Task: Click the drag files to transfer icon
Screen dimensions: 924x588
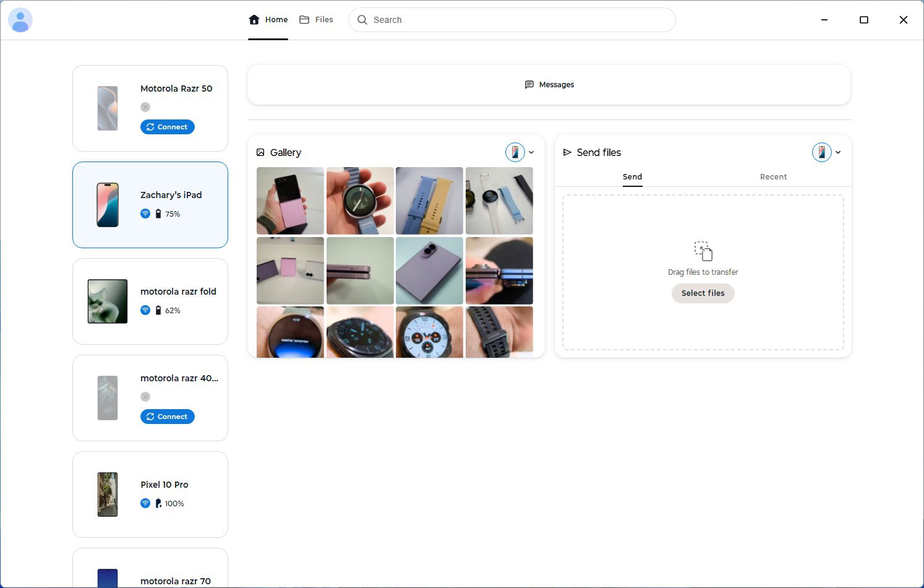Action: (703, 251)
